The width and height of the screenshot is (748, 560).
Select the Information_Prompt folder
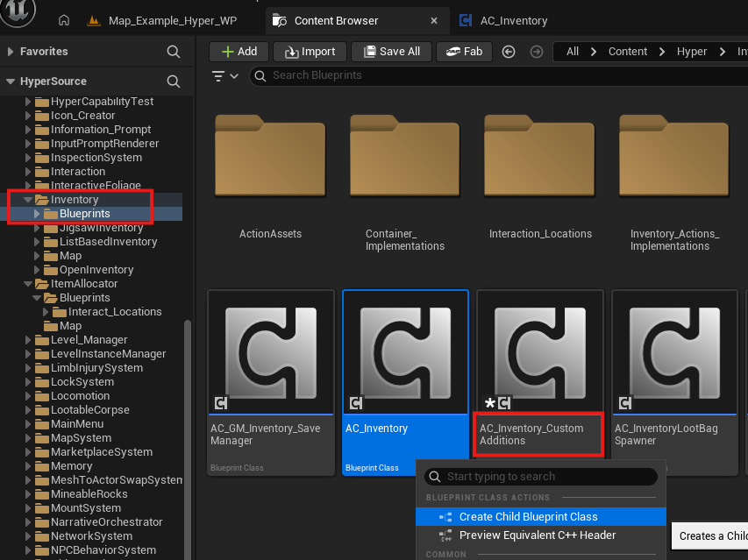pyautogui.click(x=101, y=130)
